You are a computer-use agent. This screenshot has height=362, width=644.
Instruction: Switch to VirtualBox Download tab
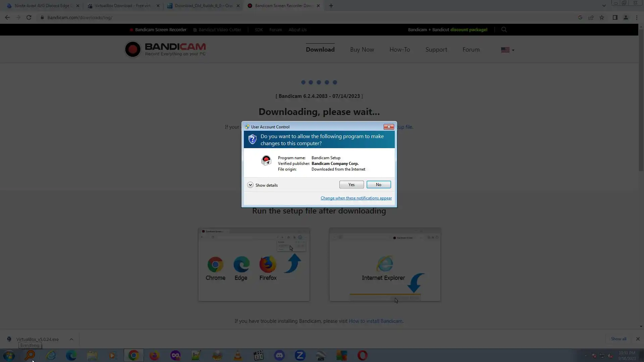[x=122, y=6]
